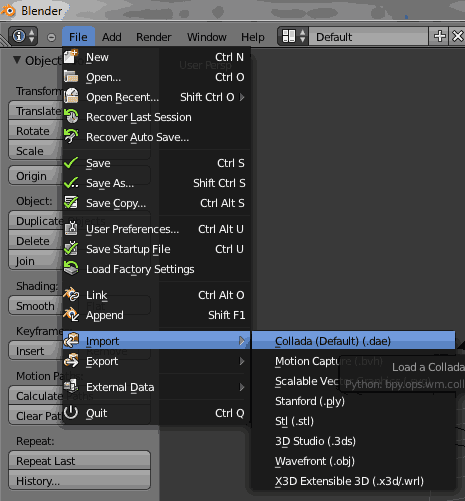Open the Help menu

253,37
